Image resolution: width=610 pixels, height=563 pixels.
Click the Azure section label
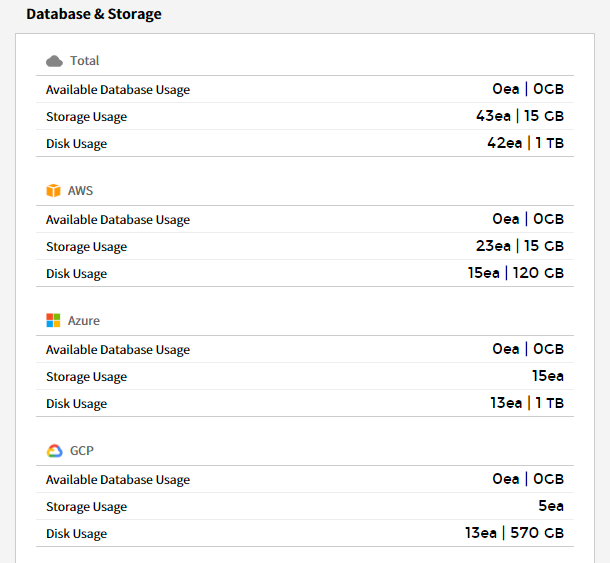coord(84,321)
